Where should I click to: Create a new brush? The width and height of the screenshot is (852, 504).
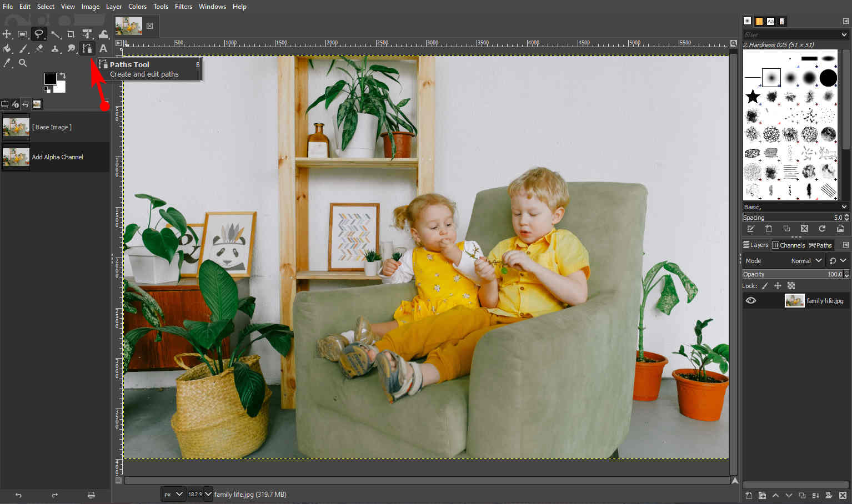coord(769,229)
